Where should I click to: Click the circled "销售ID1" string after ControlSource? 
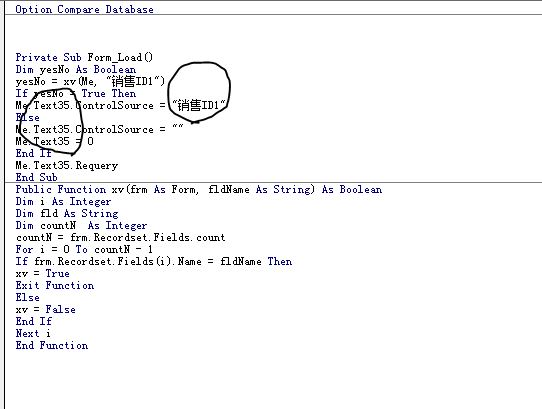[x=199, y=105]
